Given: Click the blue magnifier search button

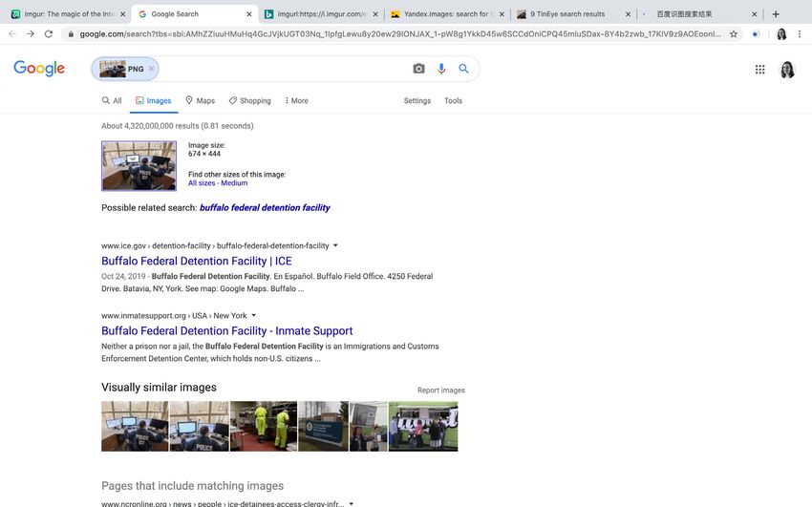Looking at the screenshot, I should (463, 69).
